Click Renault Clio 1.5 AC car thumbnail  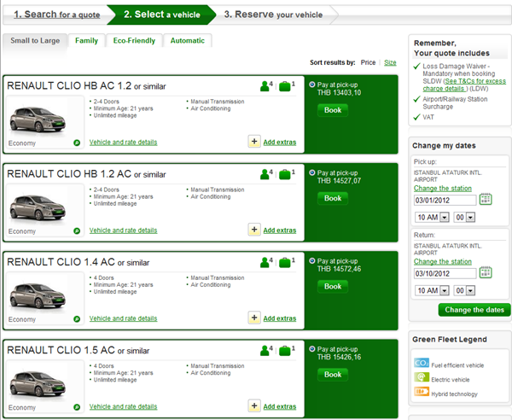(38, 384)
